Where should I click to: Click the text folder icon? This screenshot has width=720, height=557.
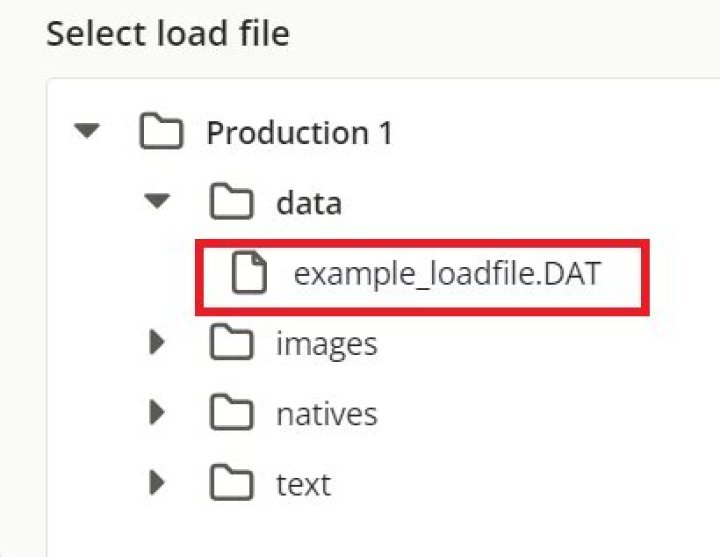[x=231, y=484]
